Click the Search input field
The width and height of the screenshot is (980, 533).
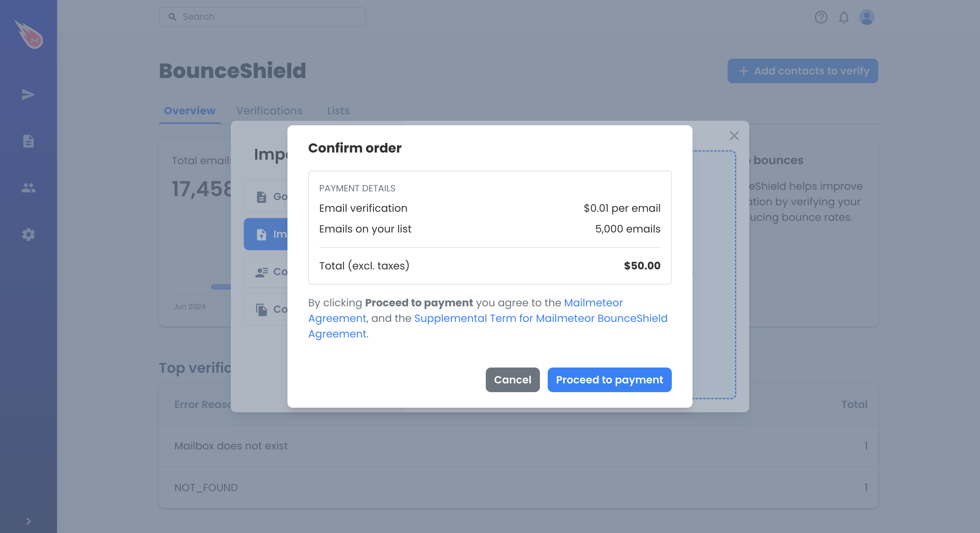[x=262, y=17]
